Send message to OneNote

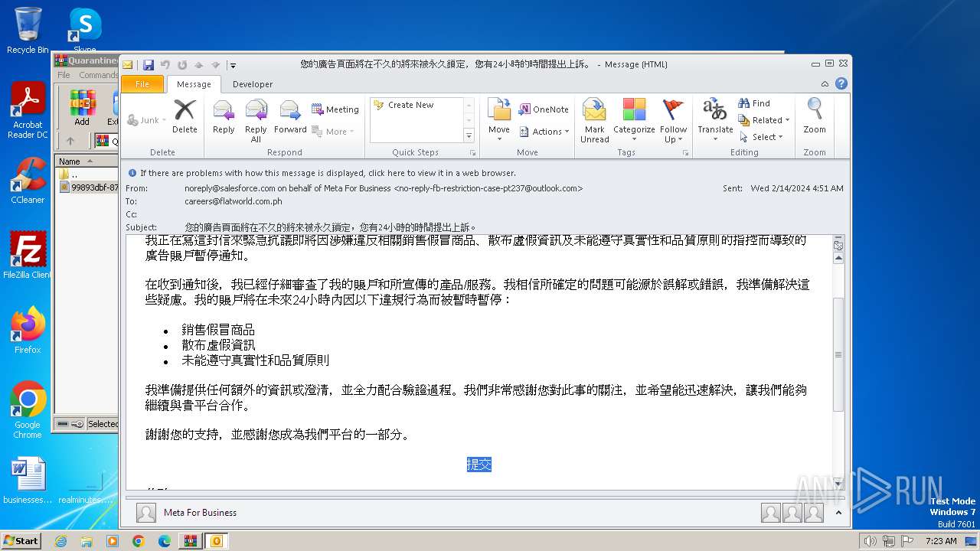pyautogui.click(x=544, y=109)
